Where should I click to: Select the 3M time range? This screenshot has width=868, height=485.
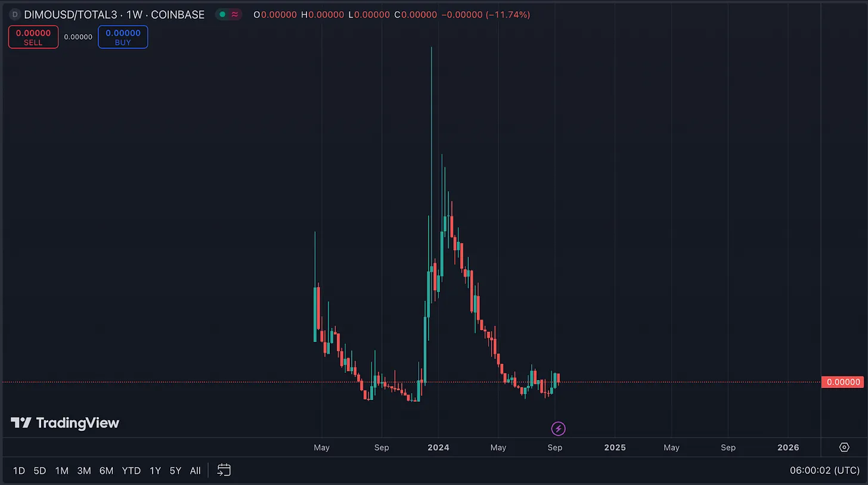84,471
